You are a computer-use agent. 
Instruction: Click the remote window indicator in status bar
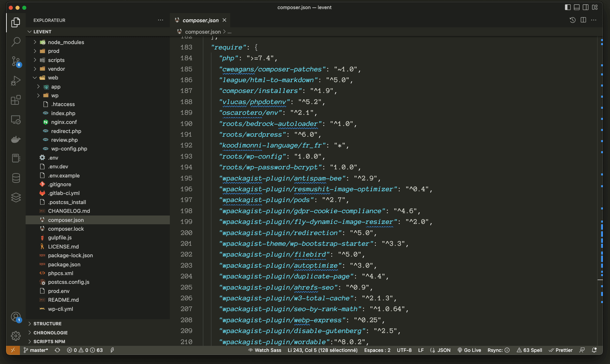(x=13, y=350)
